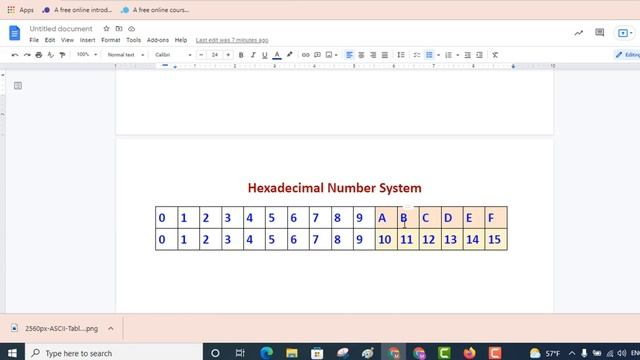Open first 'A free online introd...' bookmark

coord(77,10)
